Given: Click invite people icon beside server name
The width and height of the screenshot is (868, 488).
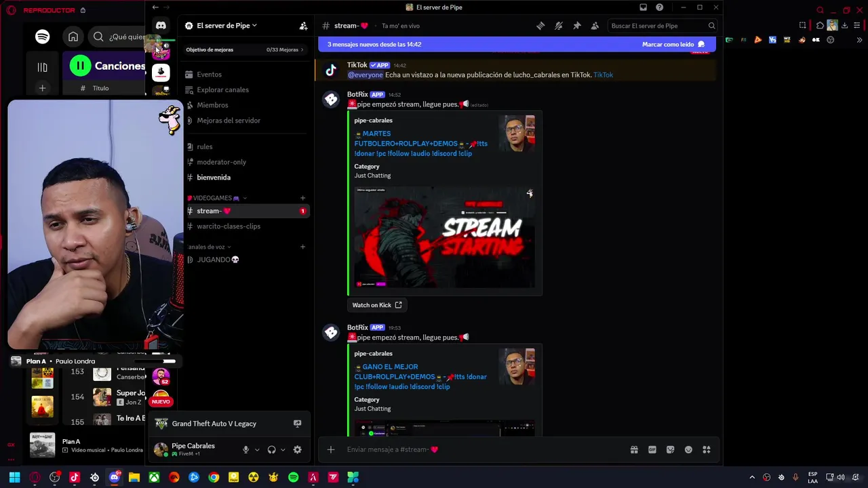Looking at the screenshot, I should click(303, 26).
